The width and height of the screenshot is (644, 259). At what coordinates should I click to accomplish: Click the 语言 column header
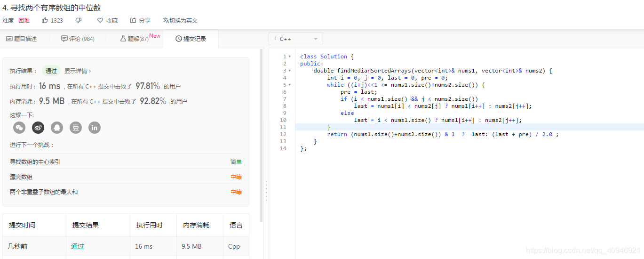pyautogui.click(x=236, y=225)
